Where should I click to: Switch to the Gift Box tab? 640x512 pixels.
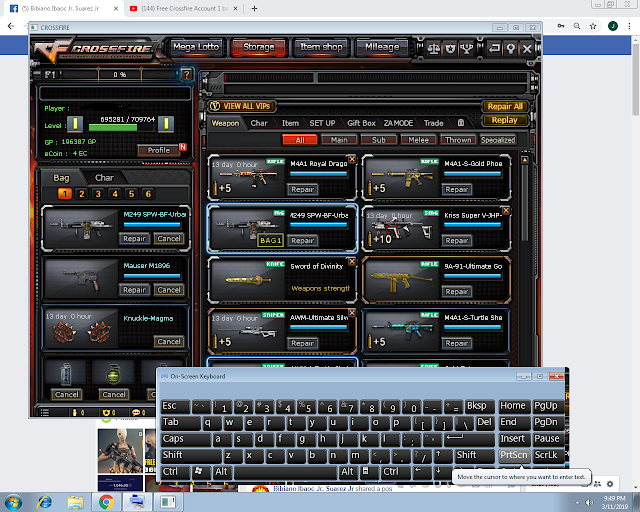[361, 123]
